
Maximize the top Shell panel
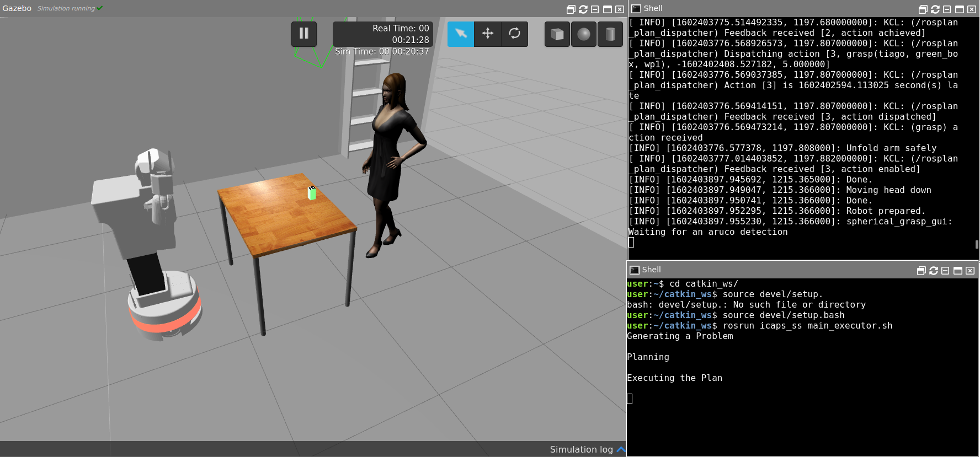(960, 9)
